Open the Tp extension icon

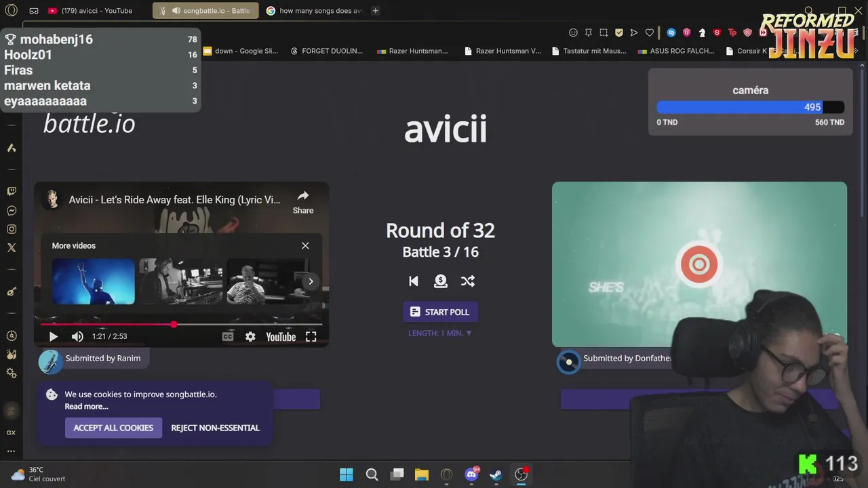click(x=732, y=33)
